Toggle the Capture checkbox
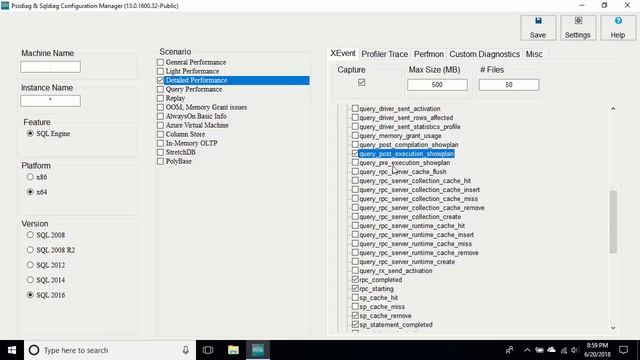This screenshot has height=360, width=640. [x=362, y=82]
